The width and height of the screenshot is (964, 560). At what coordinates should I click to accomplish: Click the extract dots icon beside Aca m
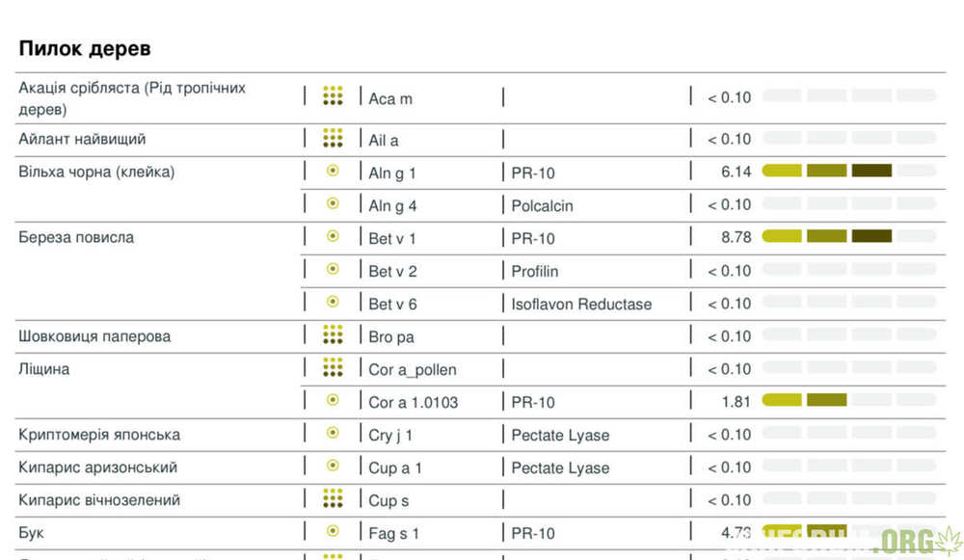[x=333, y=95]
